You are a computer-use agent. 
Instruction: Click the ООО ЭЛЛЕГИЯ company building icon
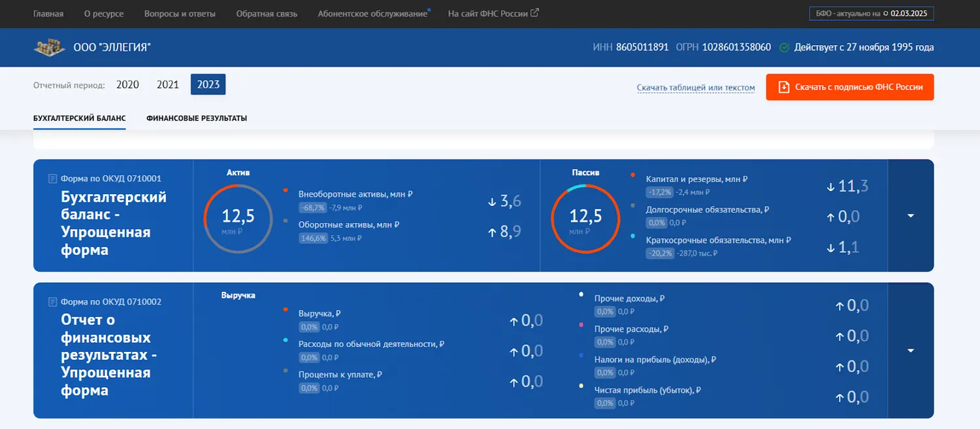[x=50, y=47]
